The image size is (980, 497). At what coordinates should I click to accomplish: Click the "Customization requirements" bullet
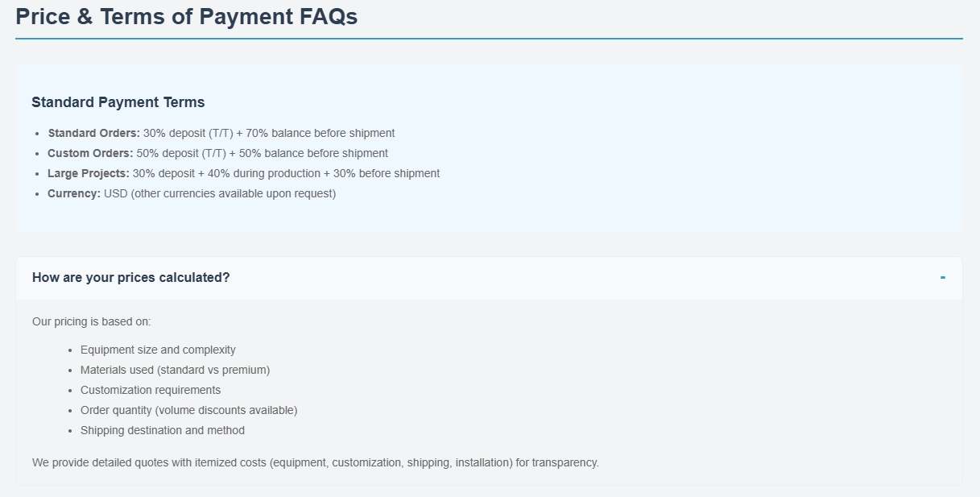click(151, 391)
